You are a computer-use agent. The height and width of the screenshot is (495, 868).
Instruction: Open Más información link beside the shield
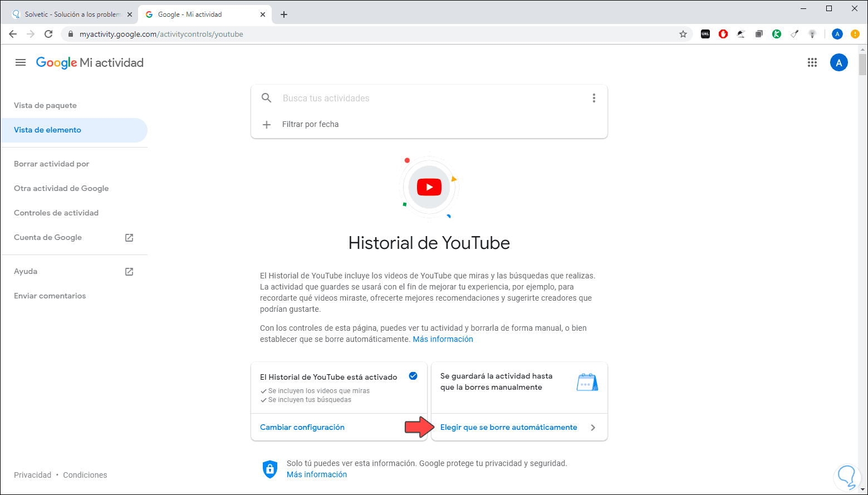coord(317,474)
